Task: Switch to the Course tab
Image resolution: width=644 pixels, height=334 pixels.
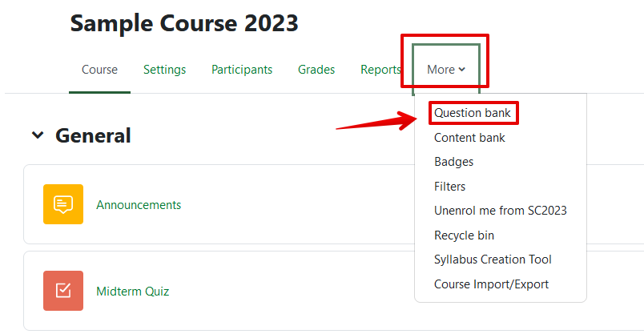Action: [x=99, y=70]
